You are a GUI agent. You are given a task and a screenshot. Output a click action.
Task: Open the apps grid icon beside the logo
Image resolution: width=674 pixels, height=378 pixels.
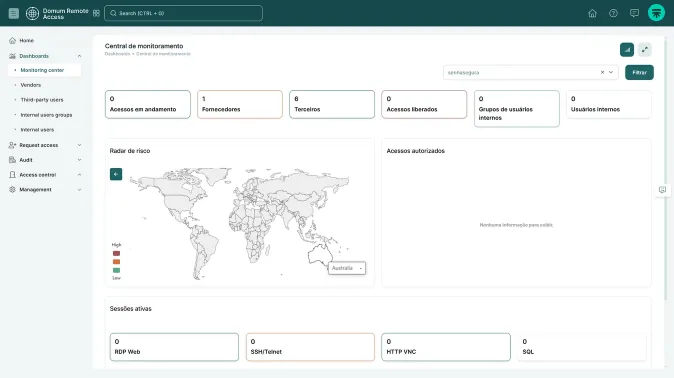click(96, 13)
